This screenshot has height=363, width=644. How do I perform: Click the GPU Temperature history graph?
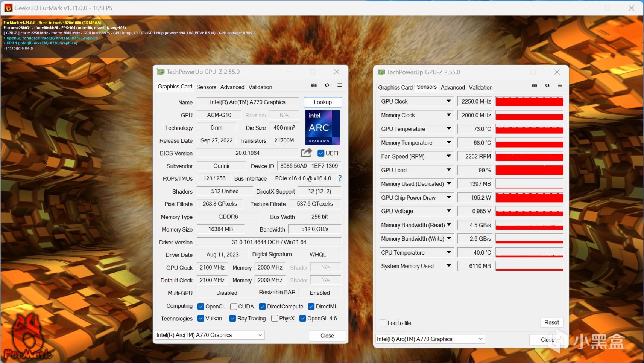pos(529,129)
